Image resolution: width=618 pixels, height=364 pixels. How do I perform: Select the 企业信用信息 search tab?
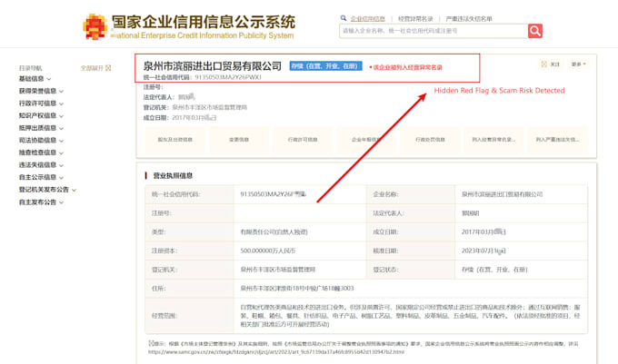point(368,18)
